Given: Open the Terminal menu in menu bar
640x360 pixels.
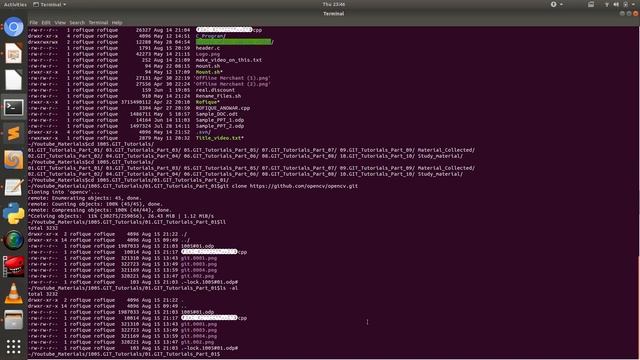Looking at the screenshot, I should click(x=98, y=22).
